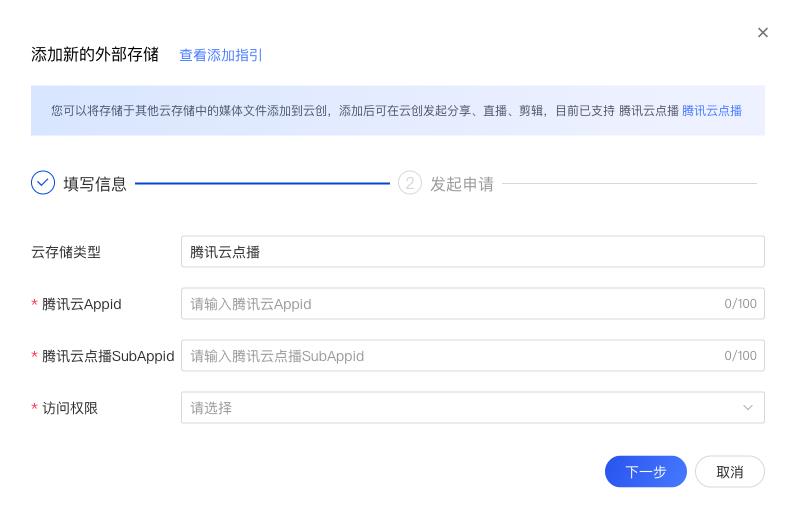Select the 发起申请 step label
Image resolution: width=795 pixels, height=516 pixels.
tap(462, 183)
